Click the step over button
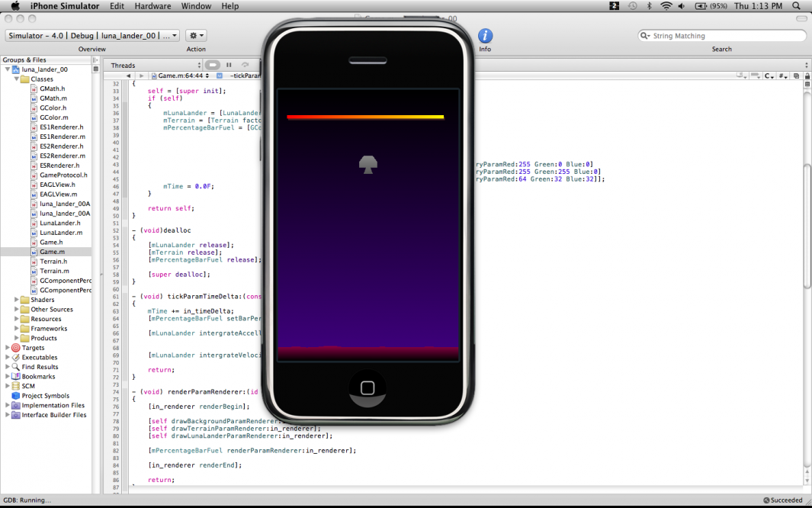The width and height of the screenshot is (812, 508). coord(245,65)
